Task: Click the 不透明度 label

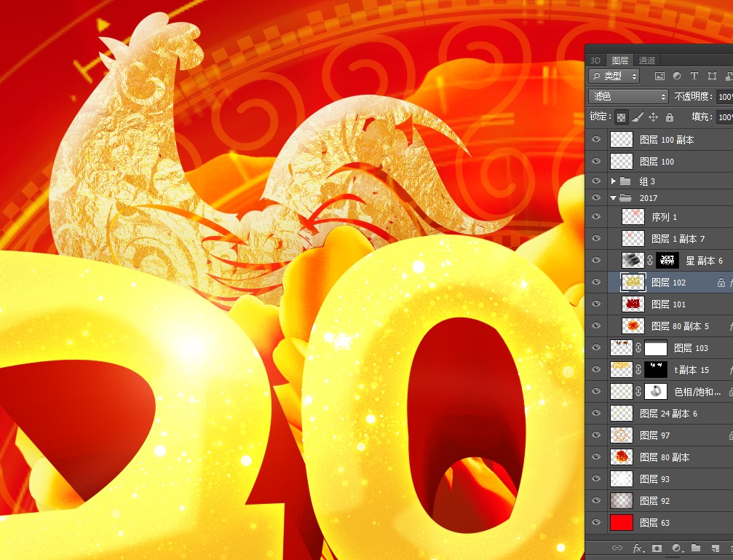Action: (x=693, y=96)
